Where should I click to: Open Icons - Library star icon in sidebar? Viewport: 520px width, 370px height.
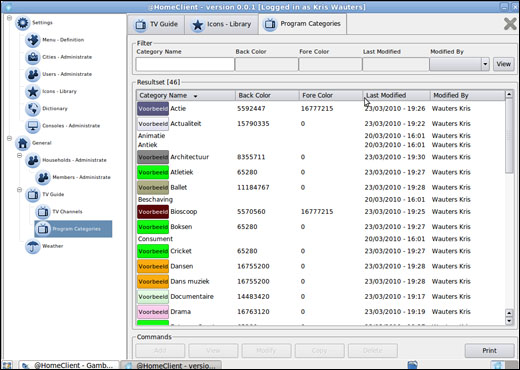point(33,91)
